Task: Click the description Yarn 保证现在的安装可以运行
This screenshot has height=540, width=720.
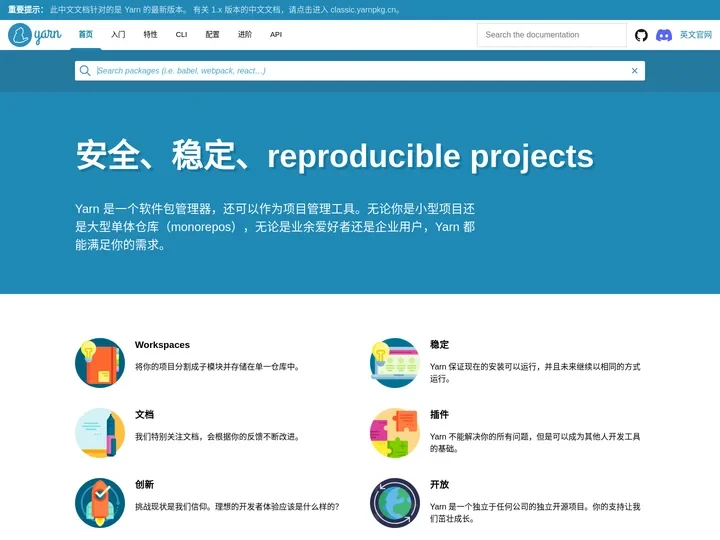Action: tap(535, 373)
